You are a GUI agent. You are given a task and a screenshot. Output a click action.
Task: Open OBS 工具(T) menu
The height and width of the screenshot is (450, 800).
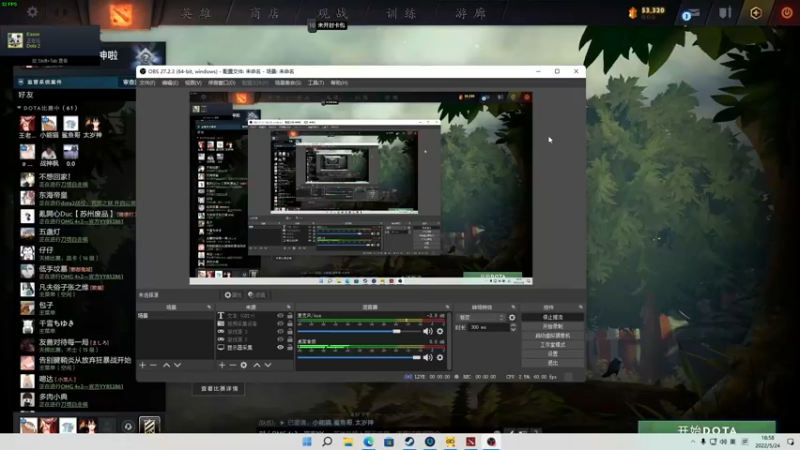coord(315,83)
